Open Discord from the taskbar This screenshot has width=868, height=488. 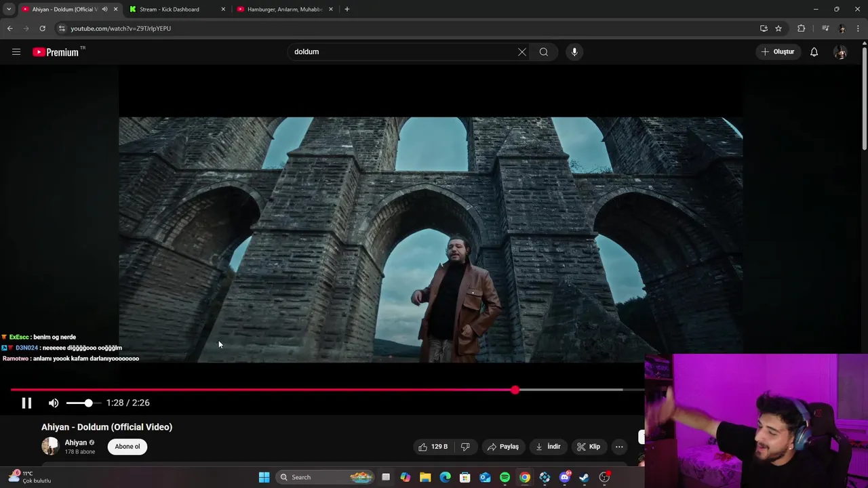coord(565,477)
